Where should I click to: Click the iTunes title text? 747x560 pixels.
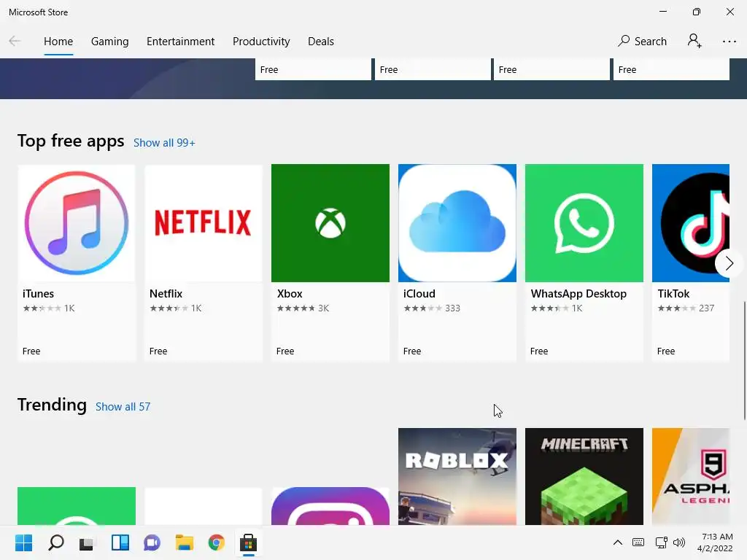tap(38, 294)
